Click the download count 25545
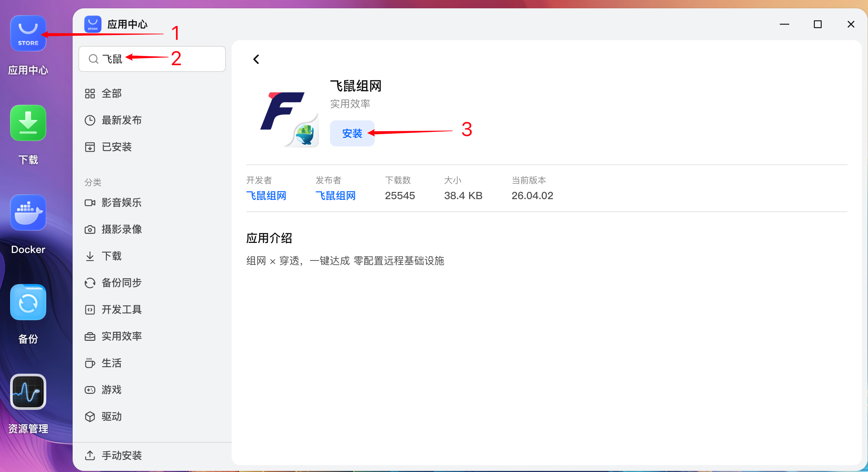The image size is (868, 472). click(400, 196)
